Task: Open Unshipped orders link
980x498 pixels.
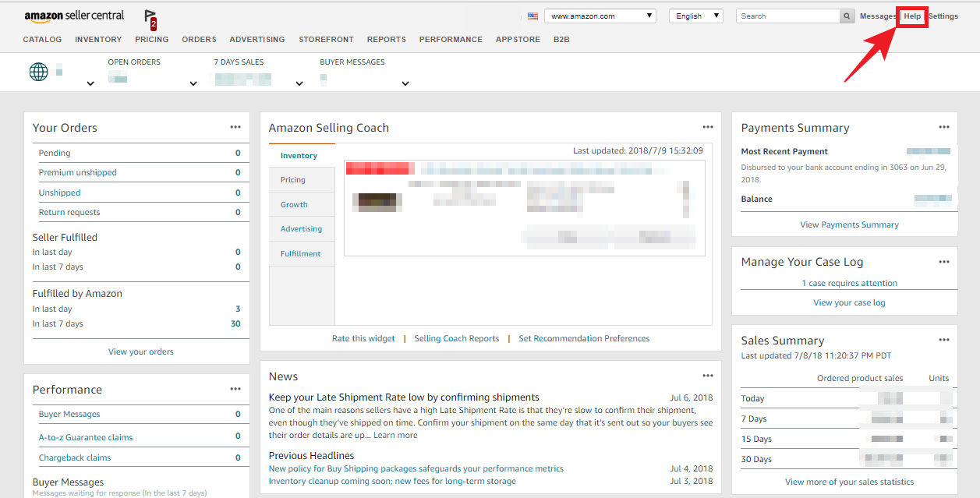Action: 60,192
